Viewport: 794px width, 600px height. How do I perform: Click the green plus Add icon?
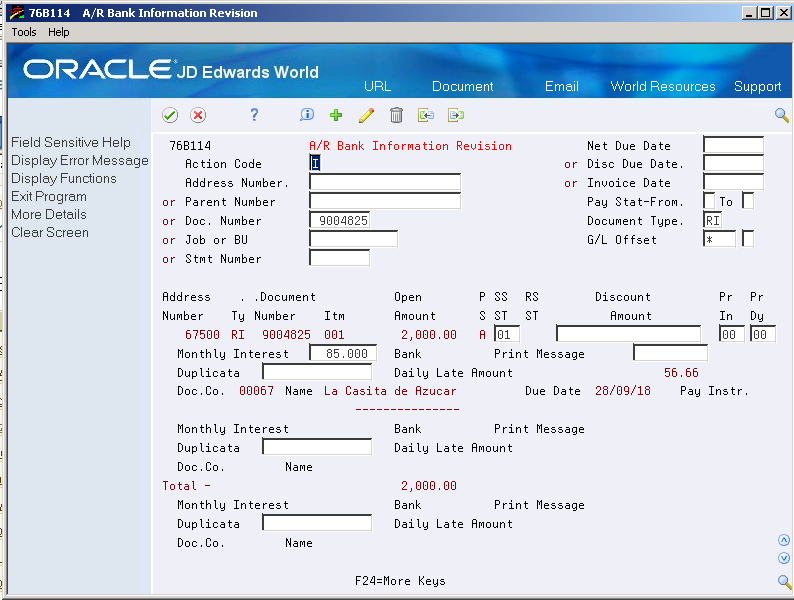pyautogui.click(x=336, y=115)
